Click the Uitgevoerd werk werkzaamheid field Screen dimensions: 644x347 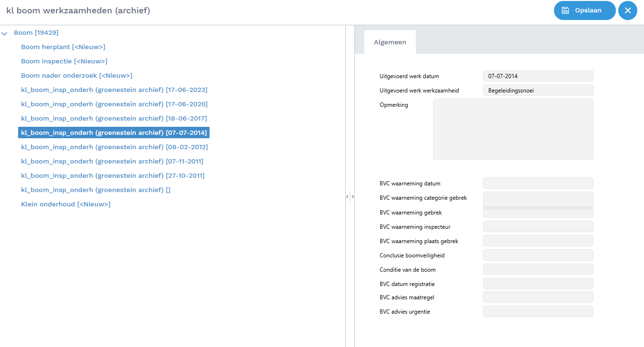click(538, 90)
